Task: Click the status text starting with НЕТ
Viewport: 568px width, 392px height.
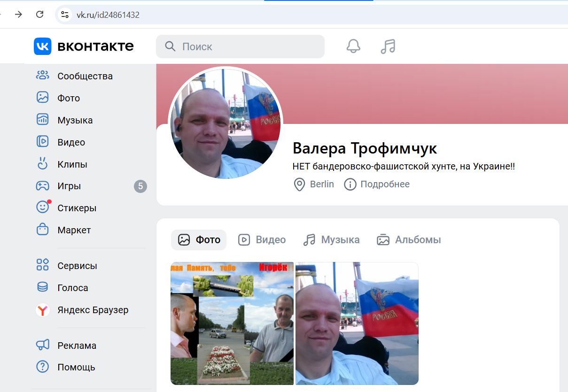Action: pos(404,167)
